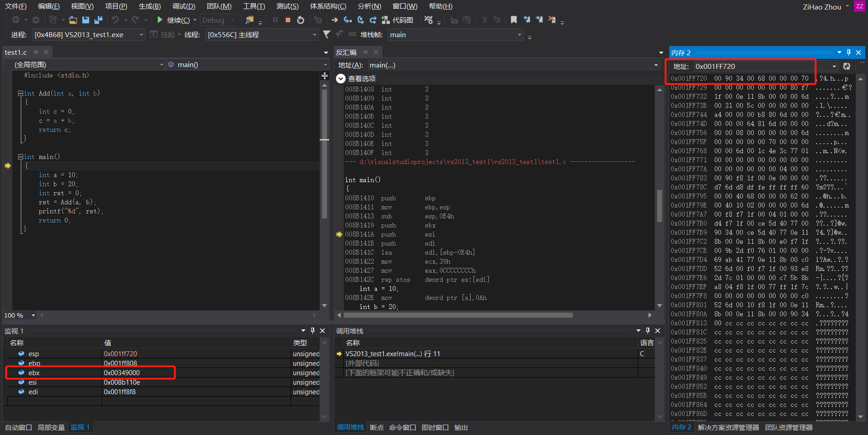Select the esp watch value 0x001ff720
The width and height of the screenshot is (868, 435).
click(x=120, y=354)
